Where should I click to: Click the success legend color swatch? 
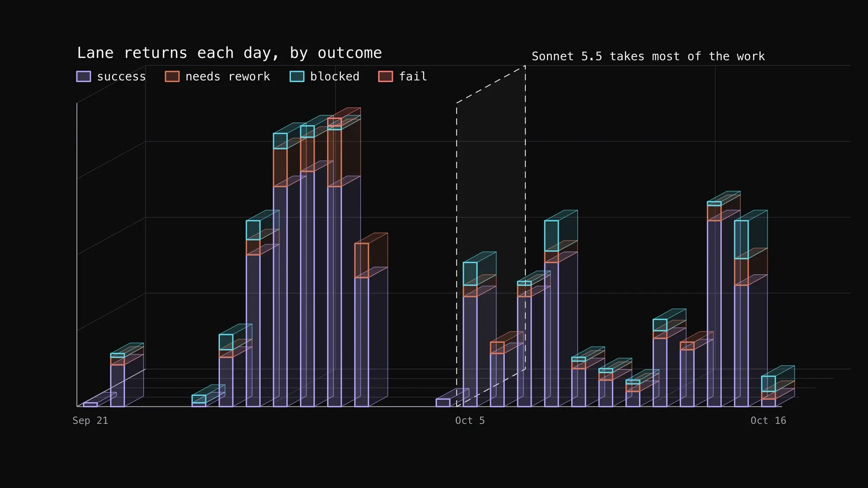pyautogui.click(x=84, y=76)
